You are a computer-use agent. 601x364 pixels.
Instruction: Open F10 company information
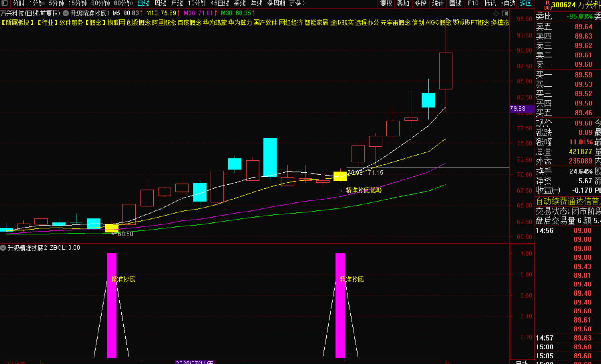click(x=473, y=4)
